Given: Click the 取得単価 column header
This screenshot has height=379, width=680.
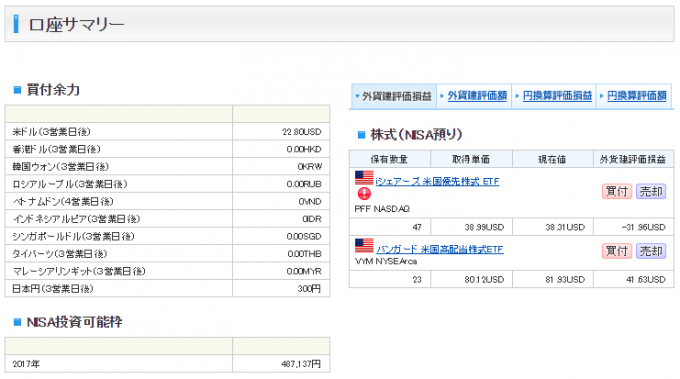Looking at the screenshot, I should (471, 159).
